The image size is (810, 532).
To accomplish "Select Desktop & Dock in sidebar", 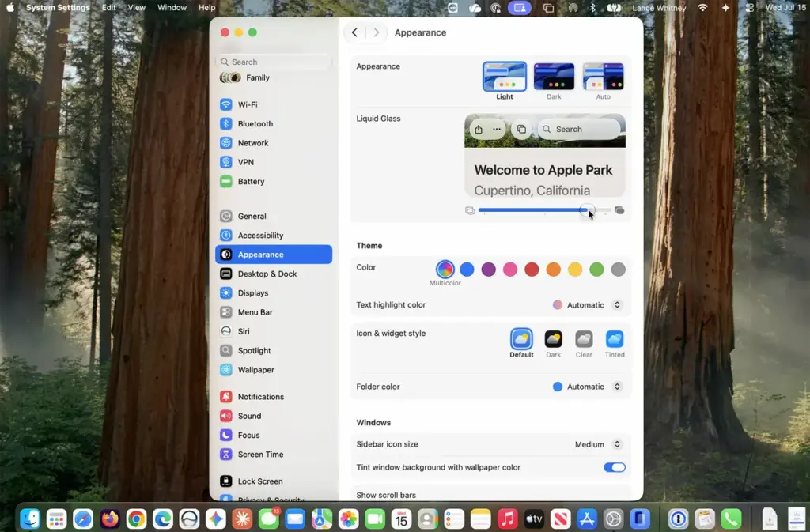I will 274,274.
